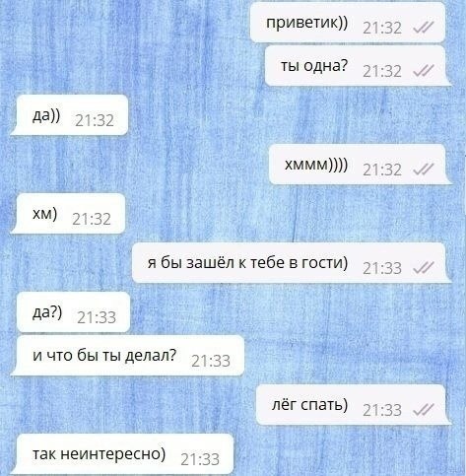Click the read checkmarks on "приветик))" message
Screen dimensions: 466x476
tap(424, 28)
